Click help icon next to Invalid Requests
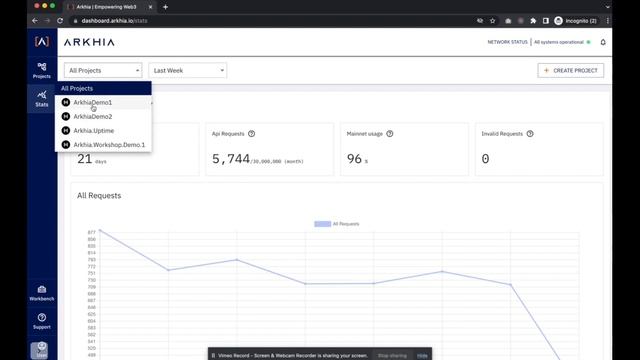The width and height of the screenshot is (640, 360). (530, 133)
